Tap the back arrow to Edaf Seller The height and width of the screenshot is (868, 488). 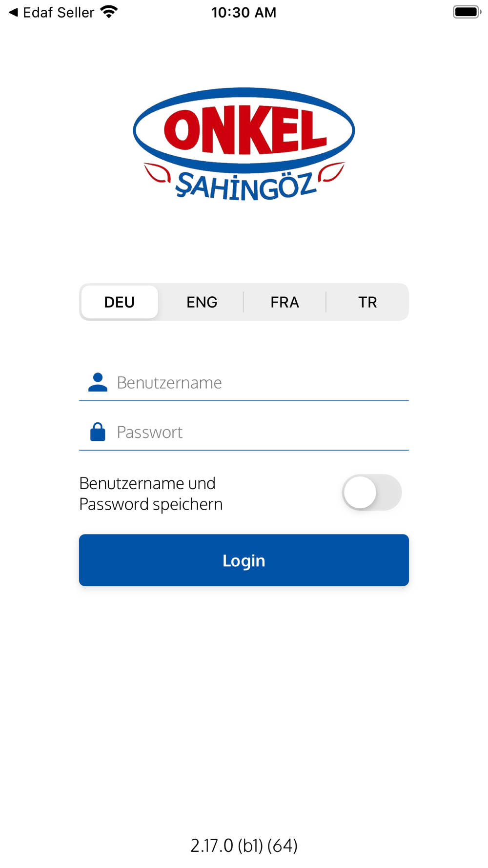[14, 12]
